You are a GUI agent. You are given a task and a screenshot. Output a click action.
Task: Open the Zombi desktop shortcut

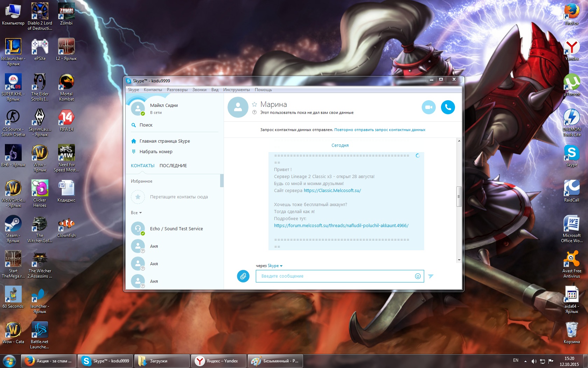[66, 14]
